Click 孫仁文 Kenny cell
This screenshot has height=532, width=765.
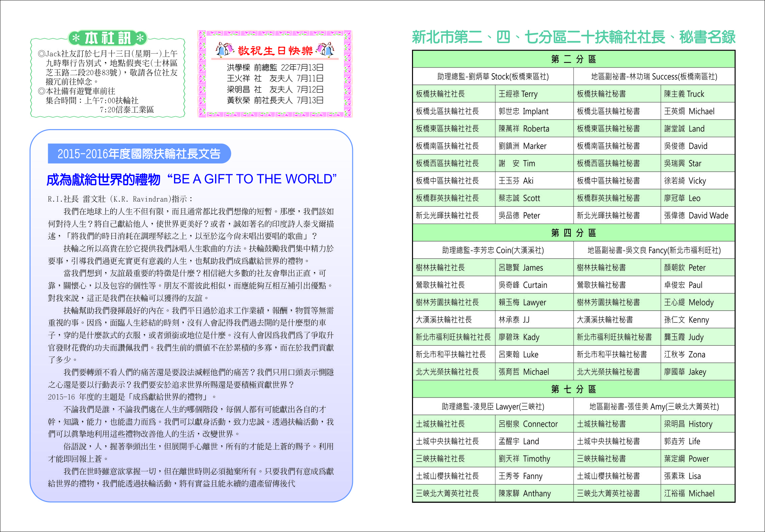698,320
